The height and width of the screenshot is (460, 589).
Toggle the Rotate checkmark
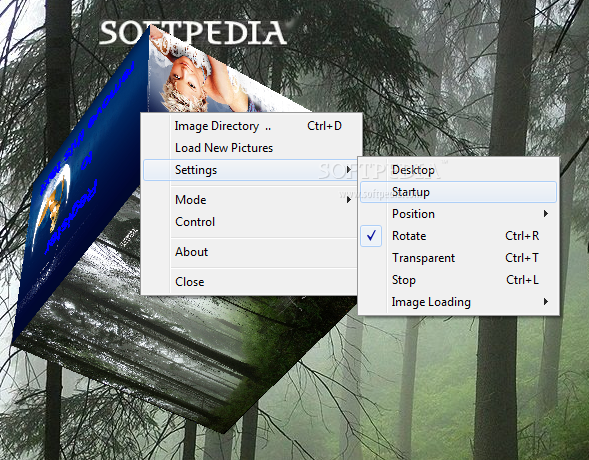pos(371,236)
